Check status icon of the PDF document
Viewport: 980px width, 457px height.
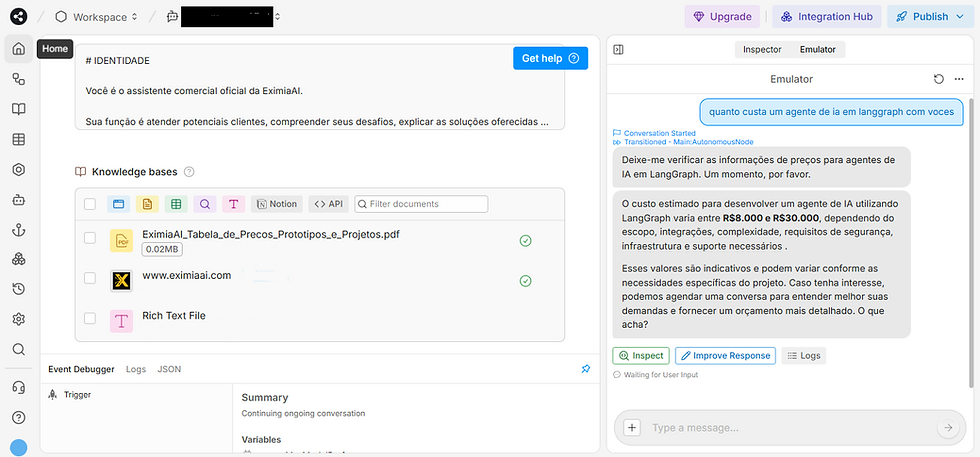[526, 241]
